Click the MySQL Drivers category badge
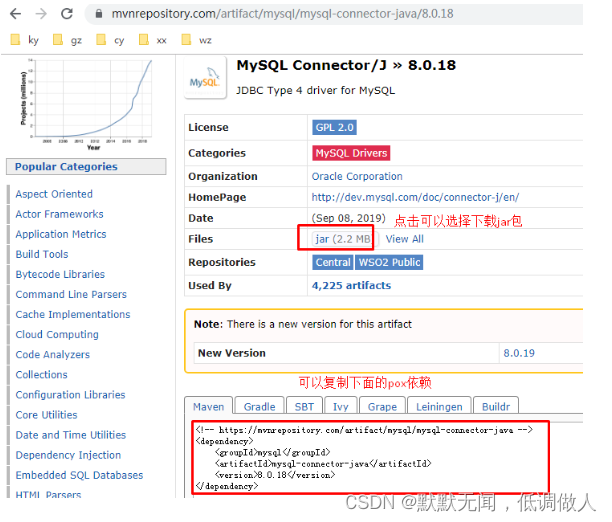The width and height of the screenshot is (612, 522). point(351,153)
